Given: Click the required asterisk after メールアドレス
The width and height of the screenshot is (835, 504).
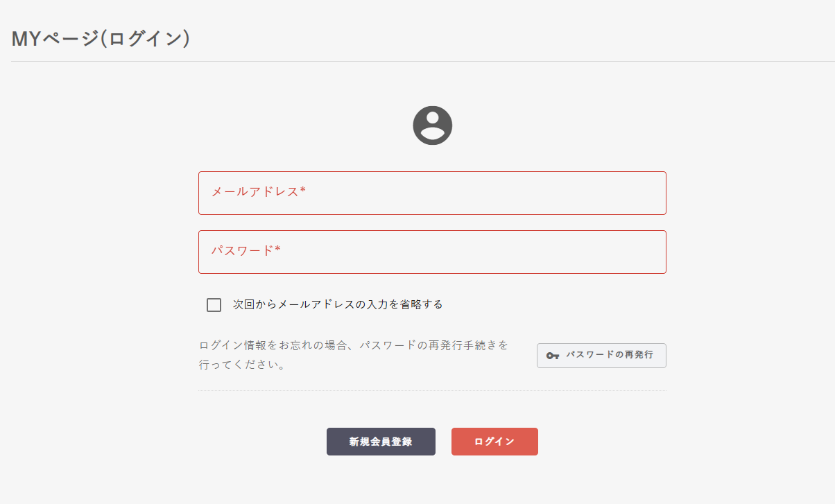Looking at the screenshot, I should (x=303, y=191).
